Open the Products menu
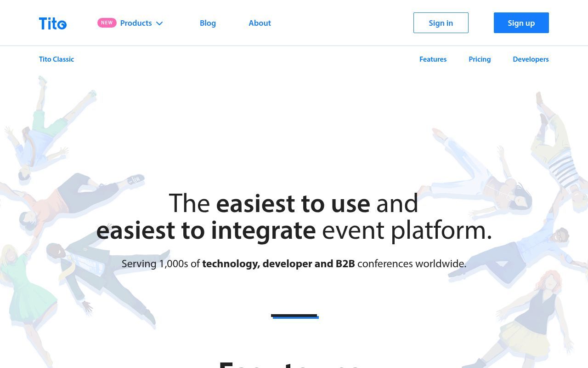 [x=136, y=23]
